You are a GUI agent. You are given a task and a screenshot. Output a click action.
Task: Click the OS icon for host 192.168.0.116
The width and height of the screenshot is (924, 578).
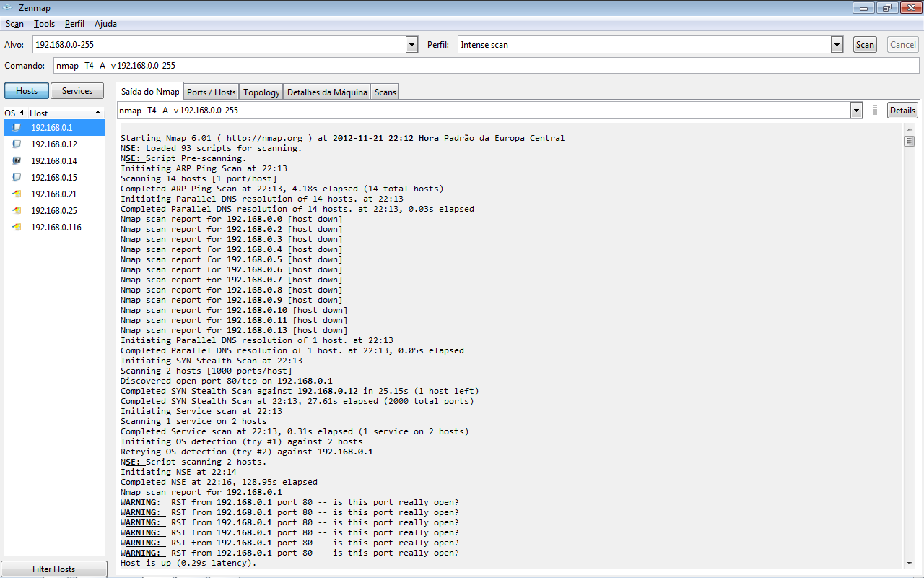click(16, 228)
